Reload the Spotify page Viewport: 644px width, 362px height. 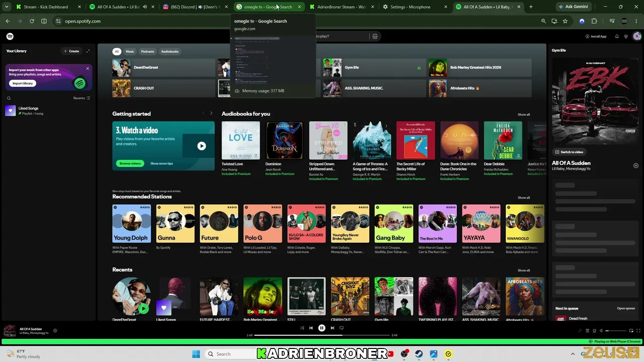32,21
